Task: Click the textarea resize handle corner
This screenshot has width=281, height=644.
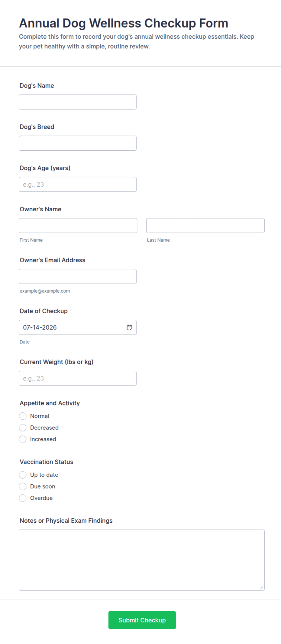Action: pyautogui.click(x=261, y=587)
